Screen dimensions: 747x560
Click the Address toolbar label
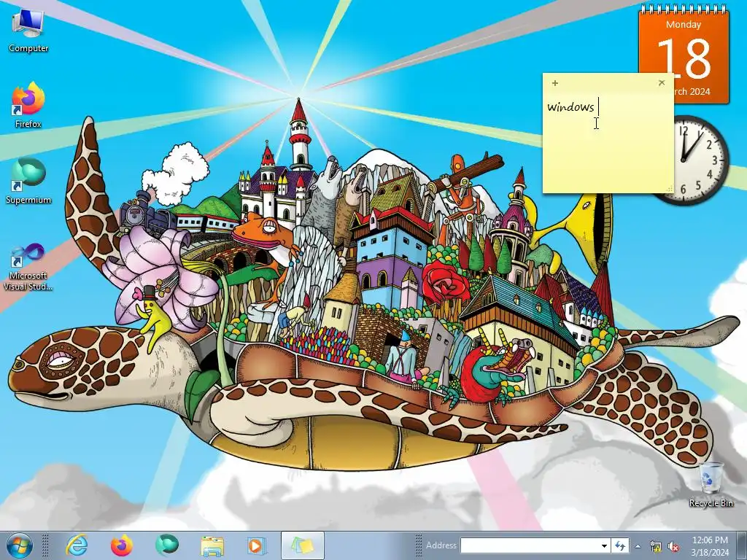pos(441,545)
